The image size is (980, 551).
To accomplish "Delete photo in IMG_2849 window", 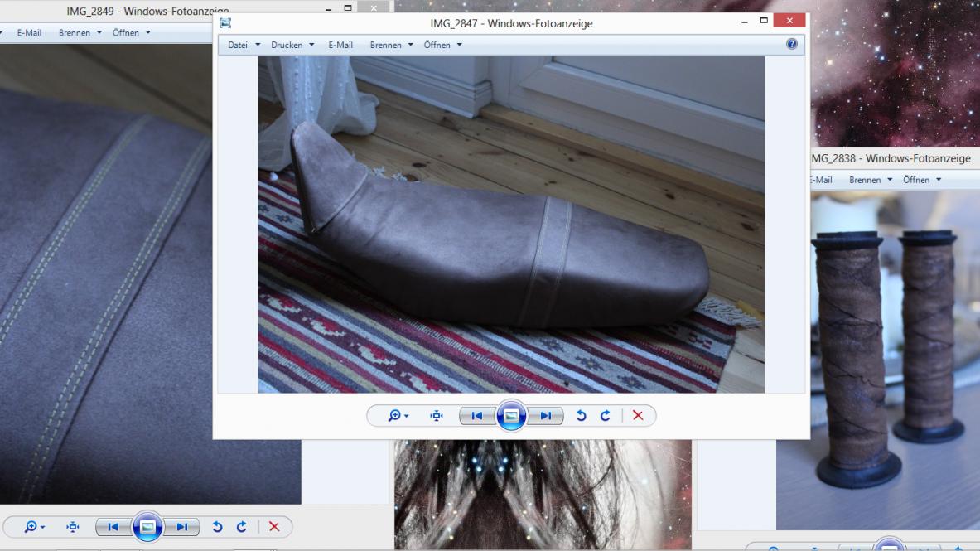I will [x=274, y=527].
